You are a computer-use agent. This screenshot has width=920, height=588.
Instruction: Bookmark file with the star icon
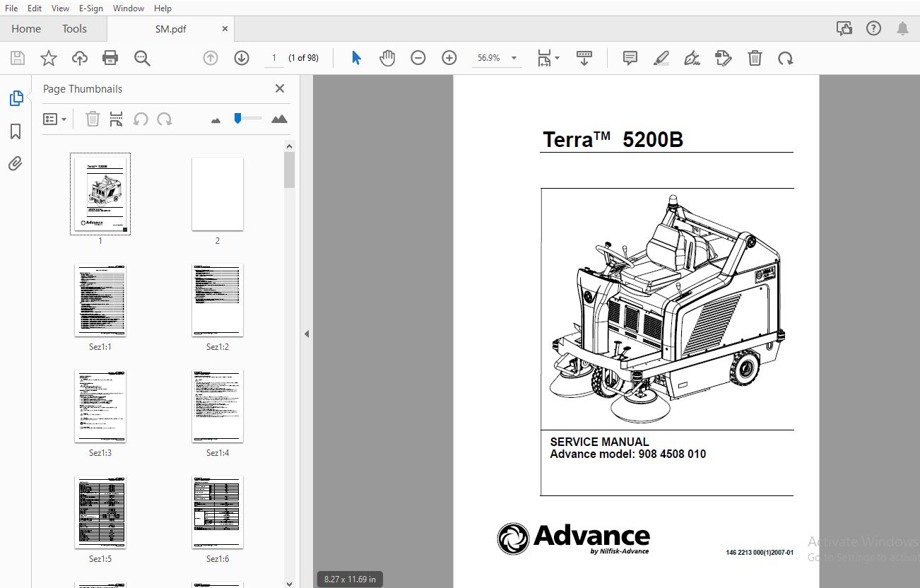[x=48, y=58]
